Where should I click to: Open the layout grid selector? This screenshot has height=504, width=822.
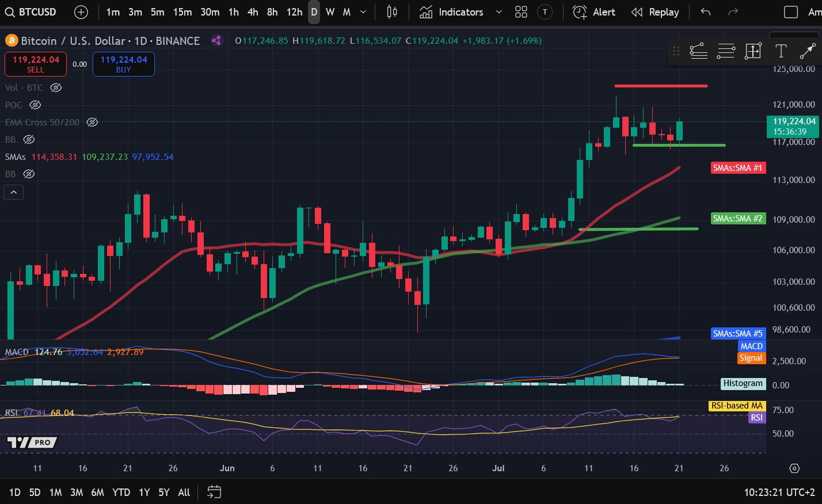coord(521,12)
